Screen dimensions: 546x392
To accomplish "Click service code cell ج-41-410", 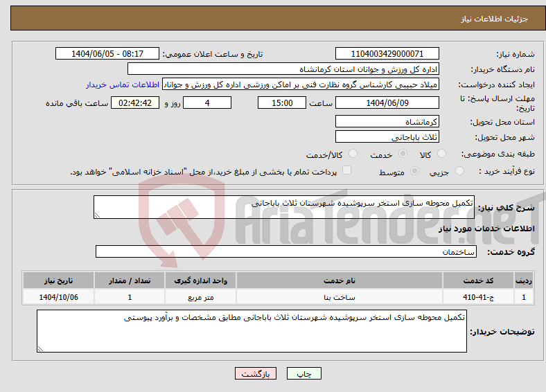I will [x=478, y=297].
